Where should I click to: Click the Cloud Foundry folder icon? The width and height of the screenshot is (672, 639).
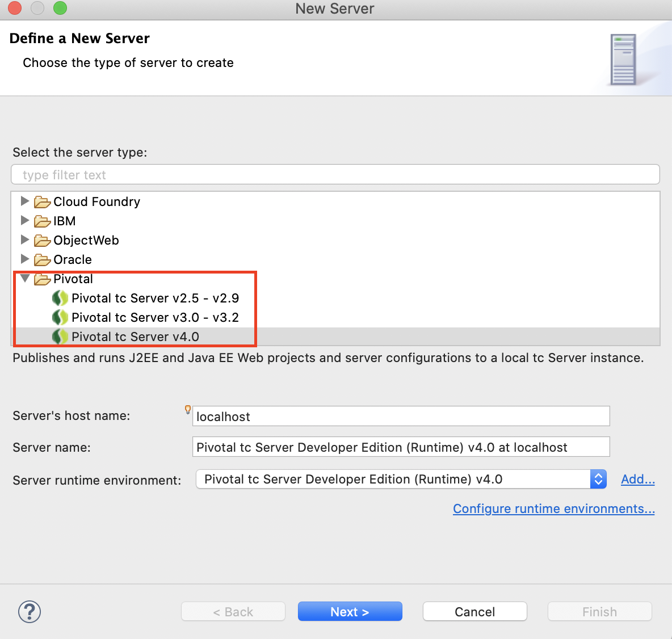coord(42,201)
